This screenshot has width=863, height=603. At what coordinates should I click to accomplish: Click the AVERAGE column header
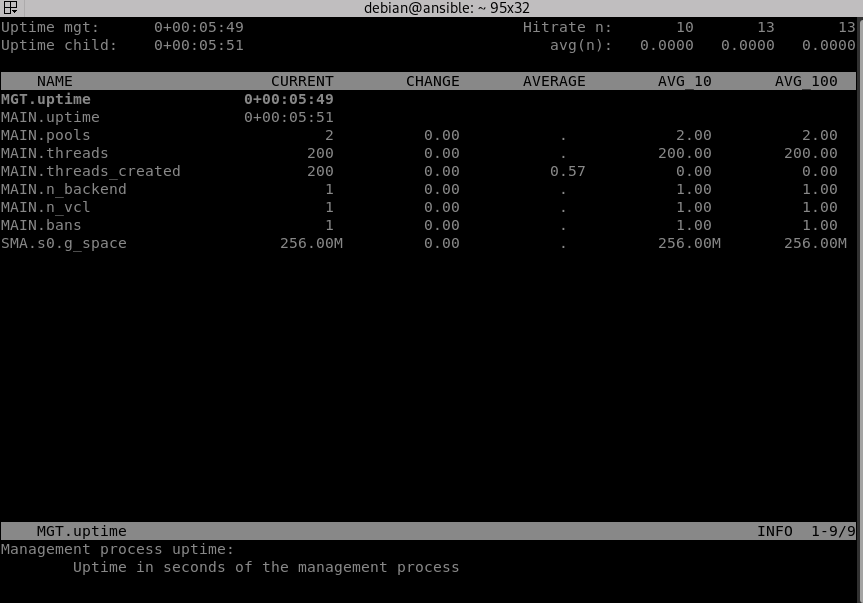coord(554,81)
